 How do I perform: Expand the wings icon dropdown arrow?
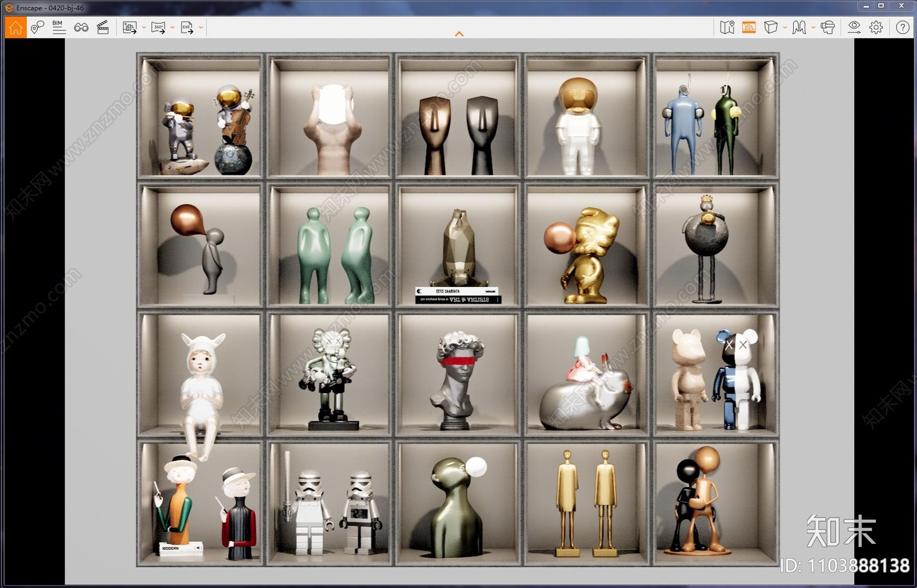[813, 28]
